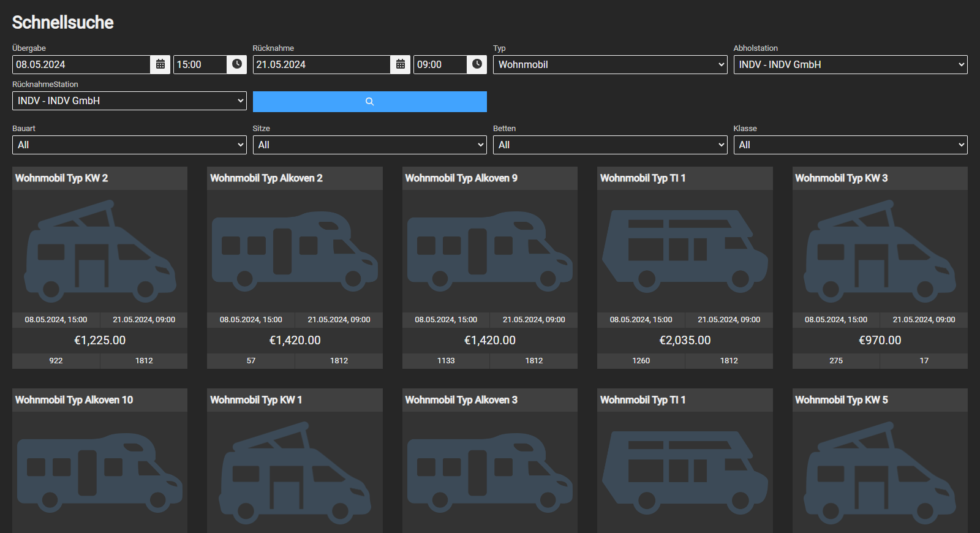Open the Rücknahme date calendar picker
980x533 pixels.
point(400,64)
